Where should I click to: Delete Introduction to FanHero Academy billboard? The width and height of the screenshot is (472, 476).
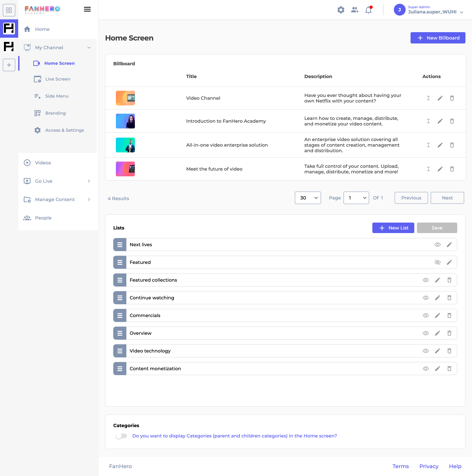[452, 121]
